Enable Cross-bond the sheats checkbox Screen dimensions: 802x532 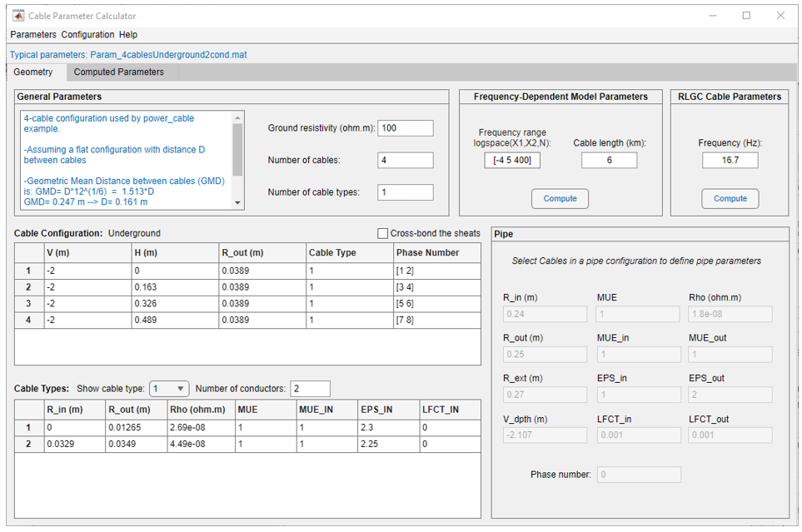[383, 234]
